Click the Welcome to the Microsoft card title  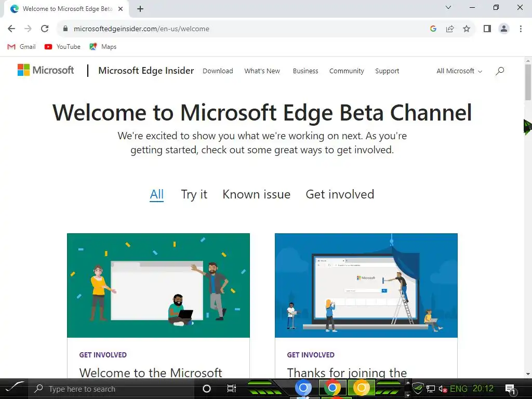151,373
